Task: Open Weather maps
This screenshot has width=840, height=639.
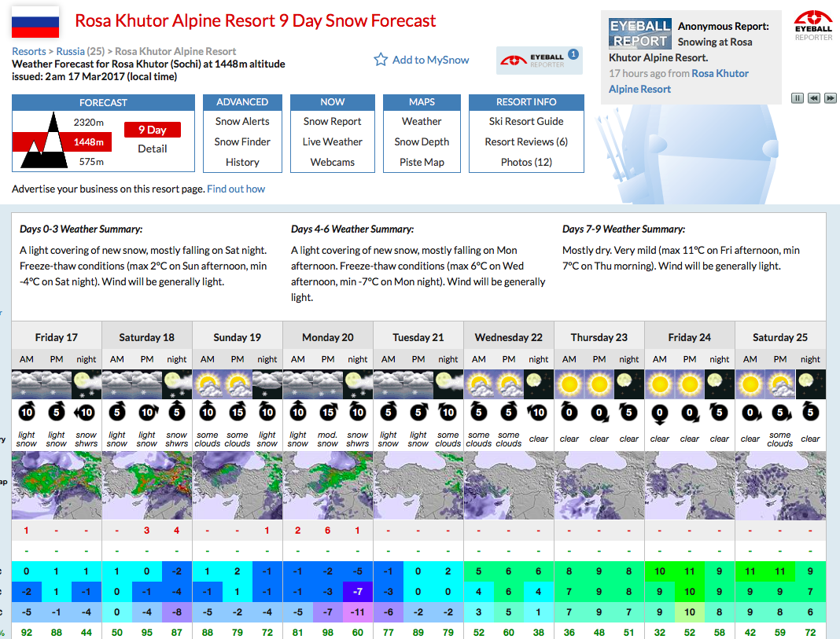Action: point(422,122)
